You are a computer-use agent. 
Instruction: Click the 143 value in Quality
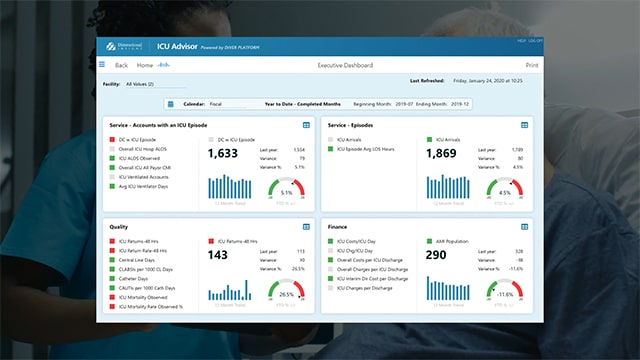click(218, 255)
